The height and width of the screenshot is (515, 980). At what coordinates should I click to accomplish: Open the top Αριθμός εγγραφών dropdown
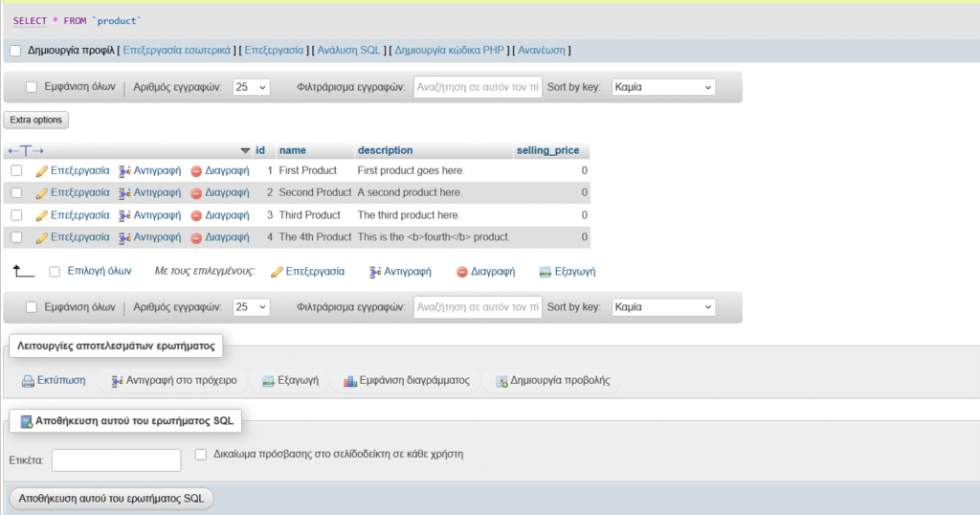(252, 87)
